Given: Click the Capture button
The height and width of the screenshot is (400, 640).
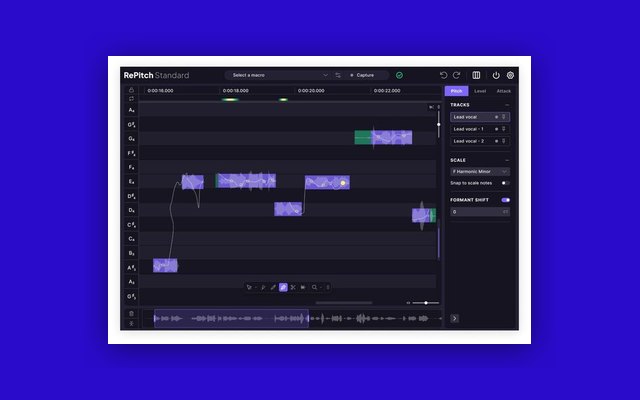Looking at the screenshot, I should pyautogui.click(x=362, y=75).
